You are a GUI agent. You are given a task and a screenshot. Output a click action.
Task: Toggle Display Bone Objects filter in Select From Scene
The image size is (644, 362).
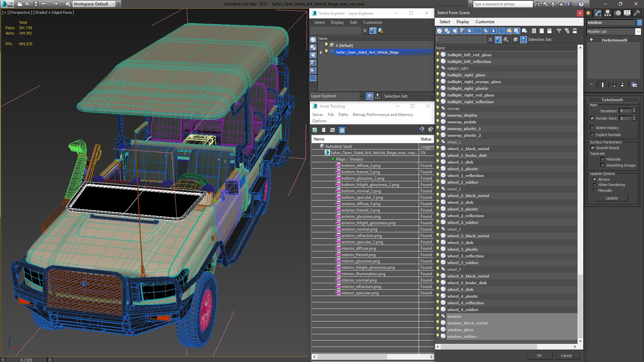[501, 31]
